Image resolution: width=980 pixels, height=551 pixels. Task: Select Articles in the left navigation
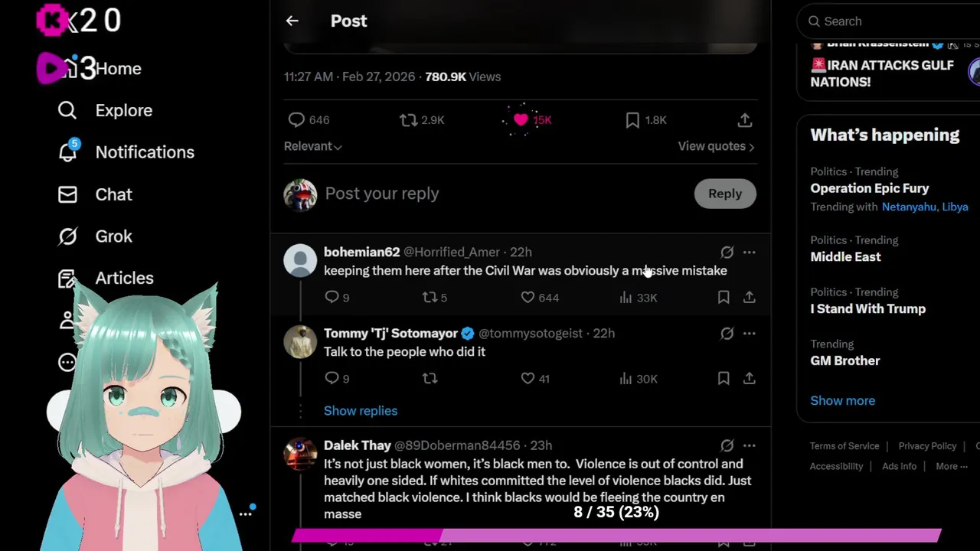(x=106, y=278)
